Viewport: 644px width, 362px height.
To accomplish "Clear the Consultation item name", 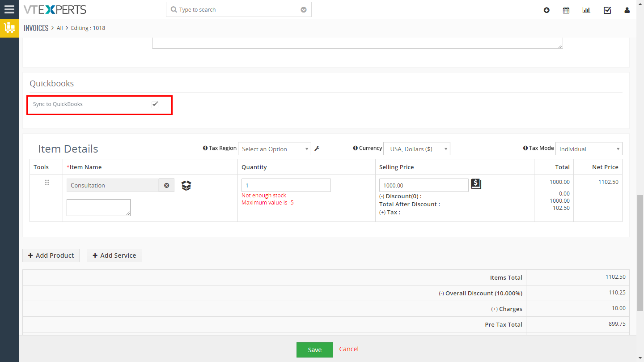I will coord(167,185).
